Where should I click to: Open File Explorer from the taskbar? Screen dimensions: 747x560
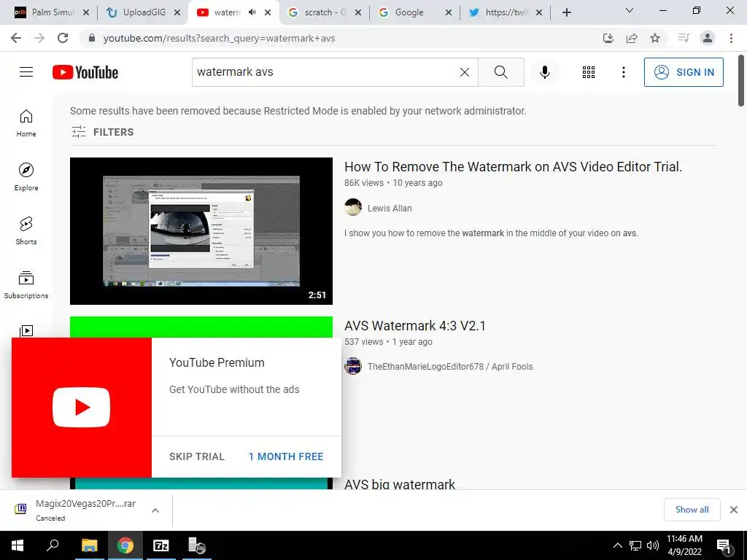pyautogui.click(x=89, y=545)
